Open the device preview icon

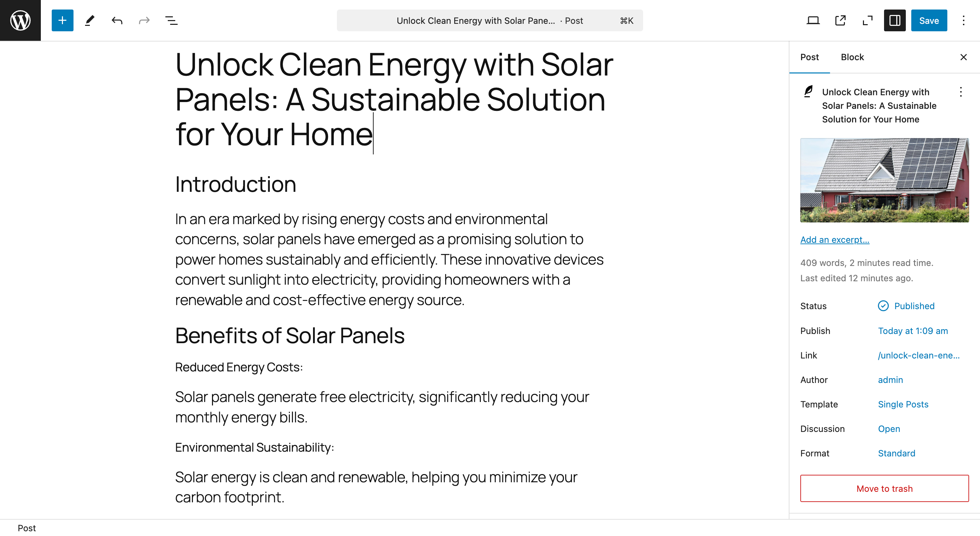pyautogui.click(x=813, y=20)
